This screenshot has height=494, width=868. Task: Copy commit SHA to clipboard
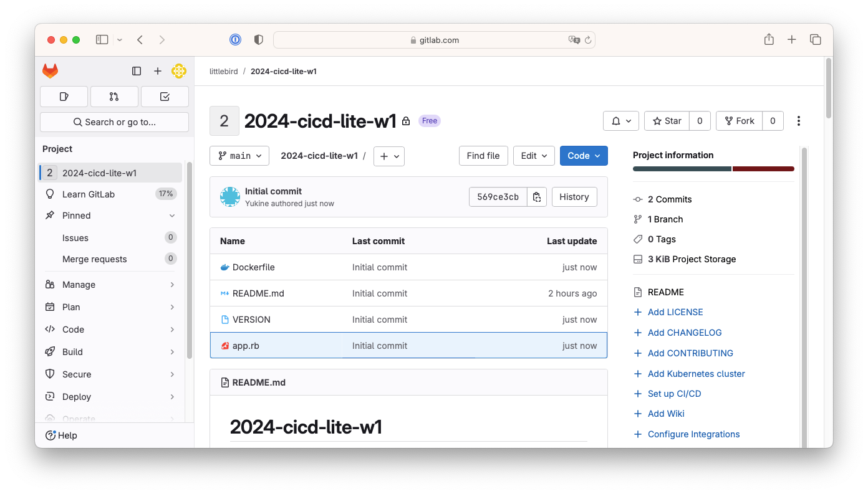537,197
